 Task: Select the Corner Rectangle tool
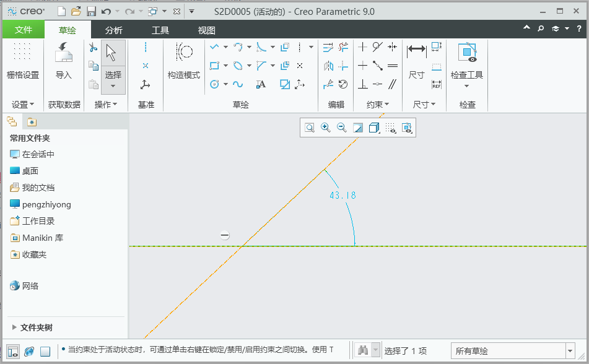pyautogui.click(x=214, y=66)
